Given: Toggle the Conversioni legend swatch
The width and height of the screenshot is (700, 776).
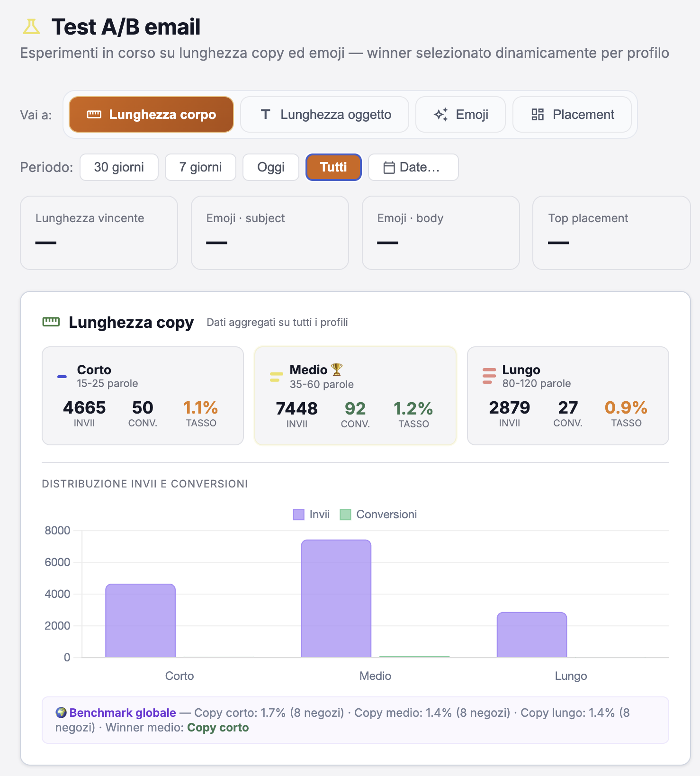Looking at the screenshot, I should pos(345,514).
